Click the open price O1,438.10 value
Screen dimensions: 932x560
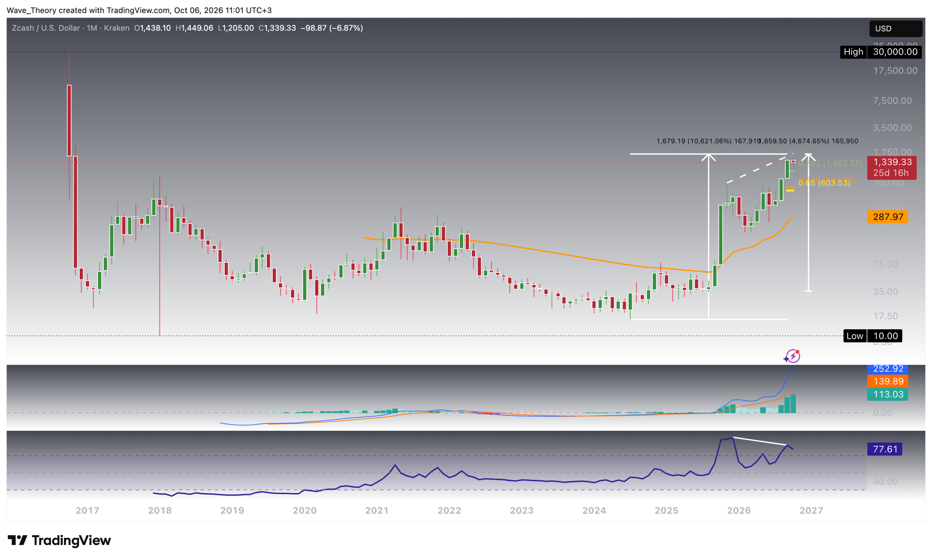tap(153, 28)
